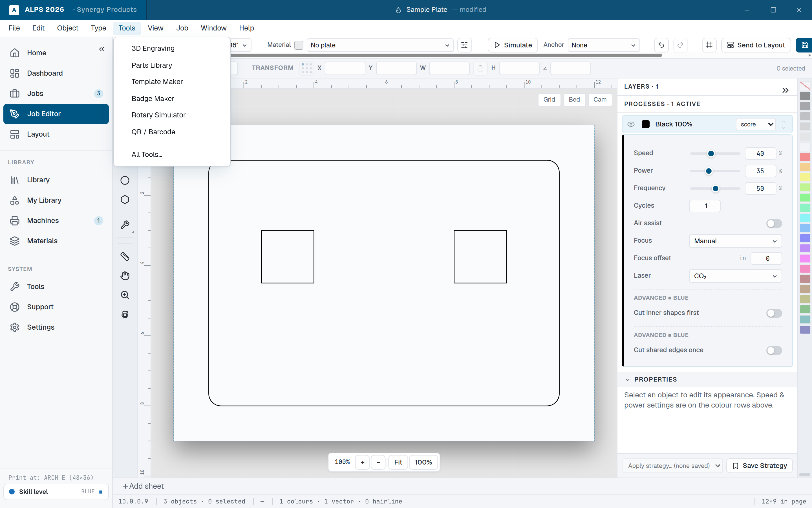
Task: Open Settings in sidebar
Action: [x=56, y=327]
